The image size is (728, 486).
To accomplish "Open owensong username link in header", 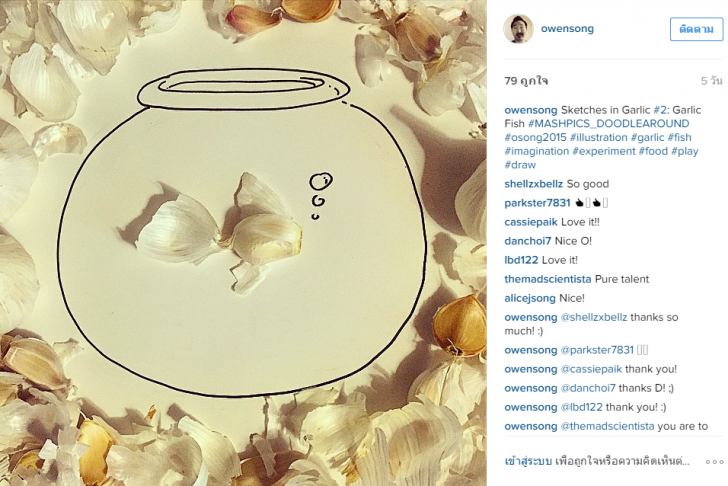I will pos(567,28).
